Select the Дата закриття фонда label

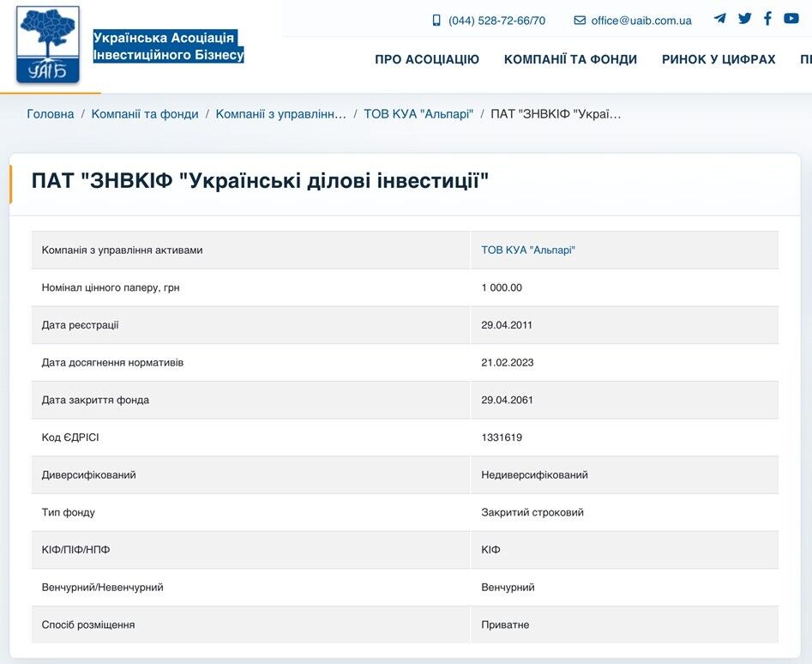(x=95, y=400)
